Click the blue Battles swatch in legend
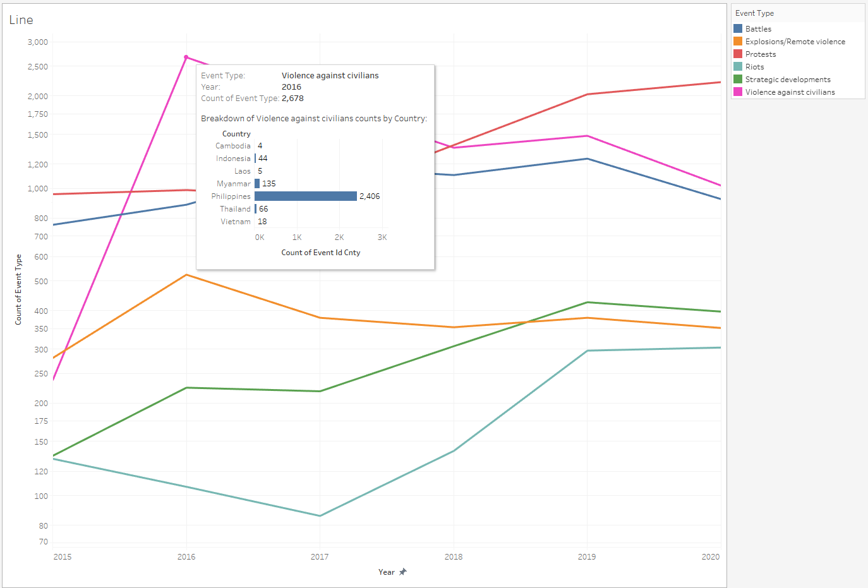The image size is (868, 588). (x=738, y=29)
